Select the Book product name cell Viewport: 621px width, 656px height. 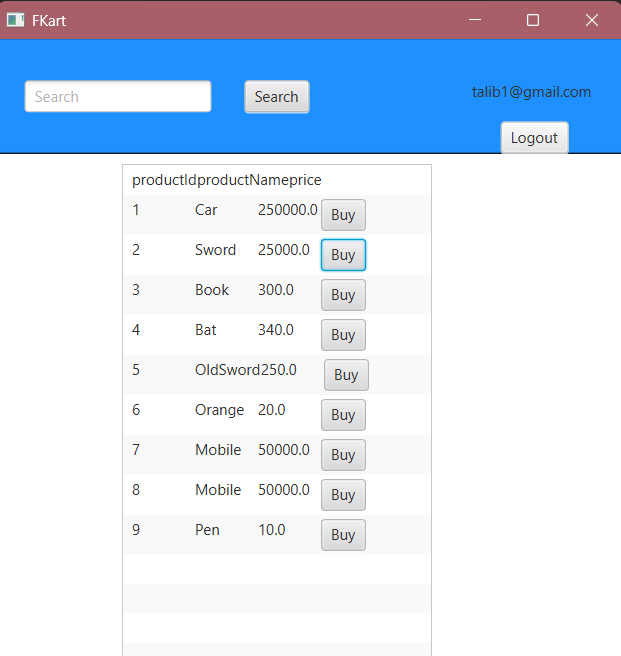[x=212, y=290]
